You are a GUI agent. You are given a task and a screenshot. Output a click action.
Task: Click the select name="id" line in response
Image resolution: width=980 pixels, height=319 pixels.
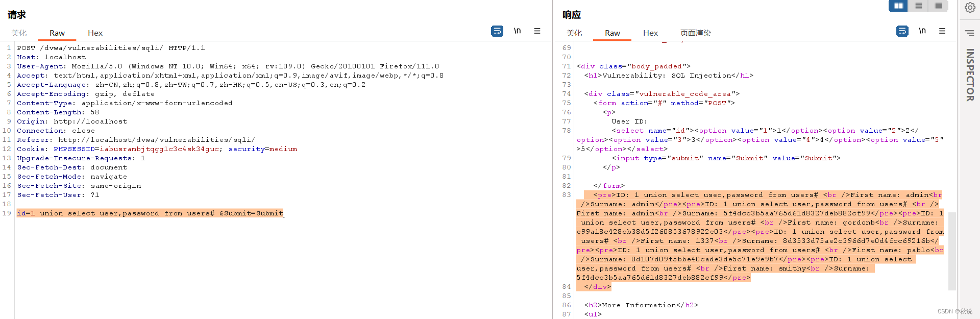point(760,140)
